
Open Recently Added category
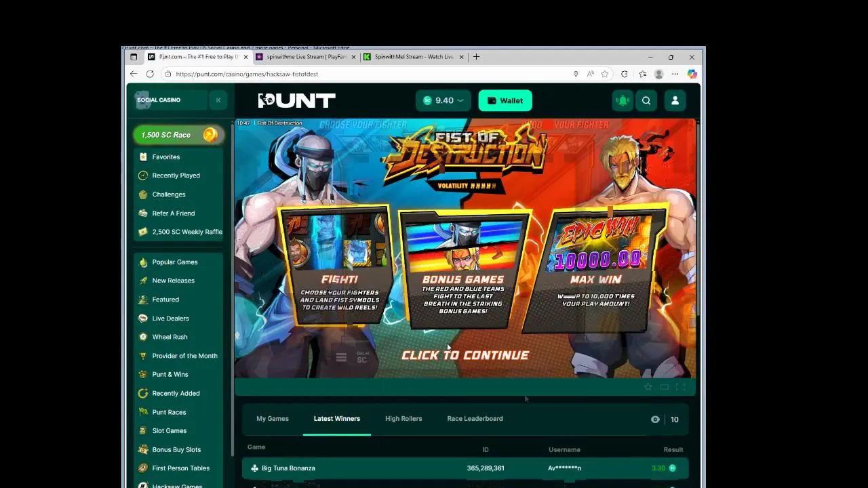(176, 393)
